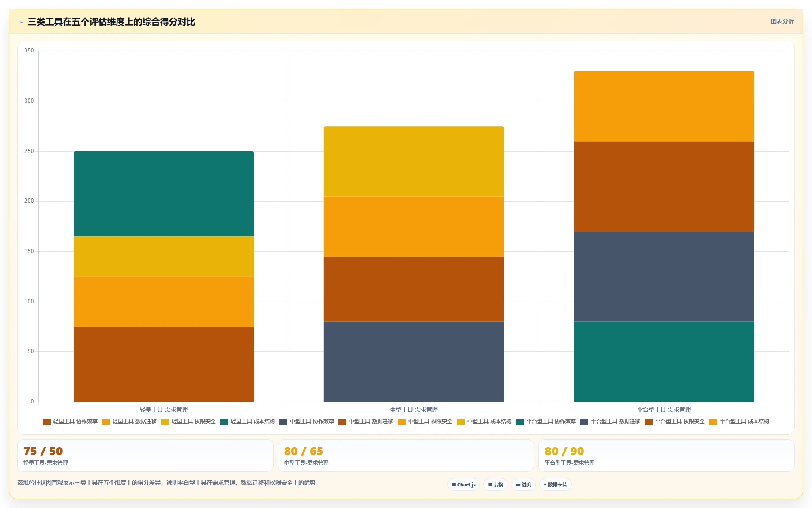Image resolution: width=812 pixels, height=508 pixels.
Task: Open the data card showing 80 / 65
Action: coord(406,456)
